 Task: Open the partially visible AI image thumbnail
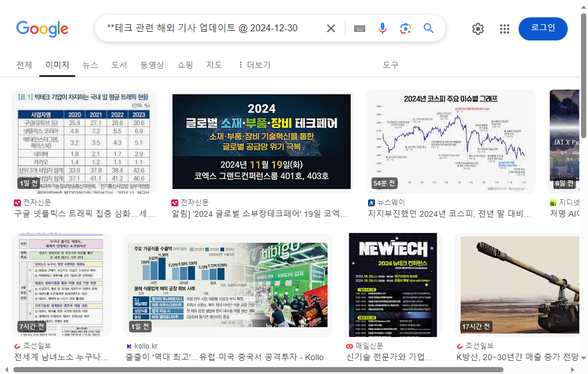pos(564,142)
